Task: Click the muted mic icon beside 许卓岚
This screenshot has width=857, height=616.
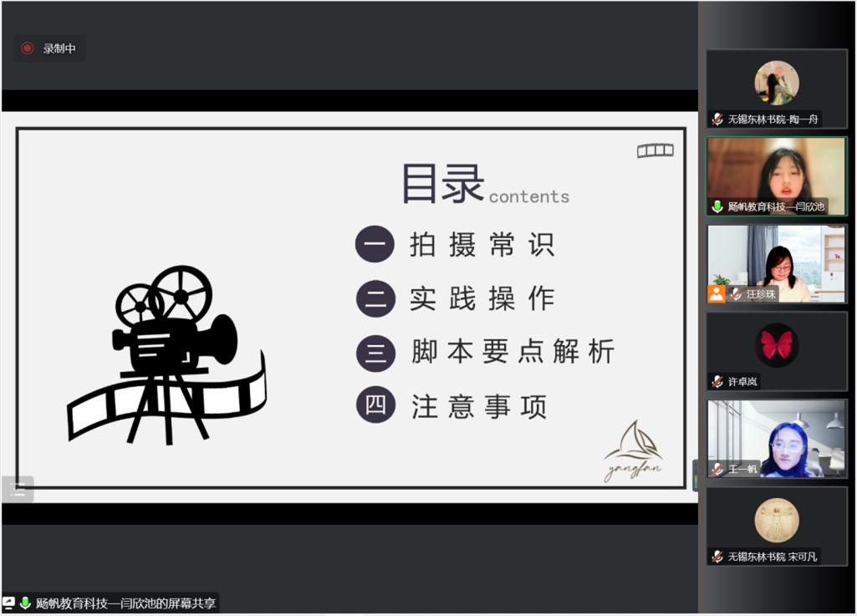Action: (x=717, y=381)
